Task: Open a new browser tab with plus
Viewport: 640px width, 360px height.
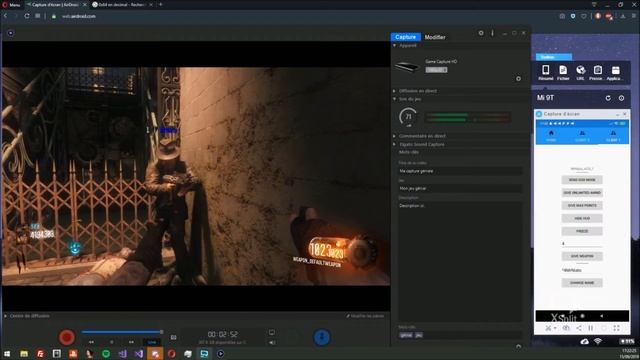Action: tap(160, 4)
